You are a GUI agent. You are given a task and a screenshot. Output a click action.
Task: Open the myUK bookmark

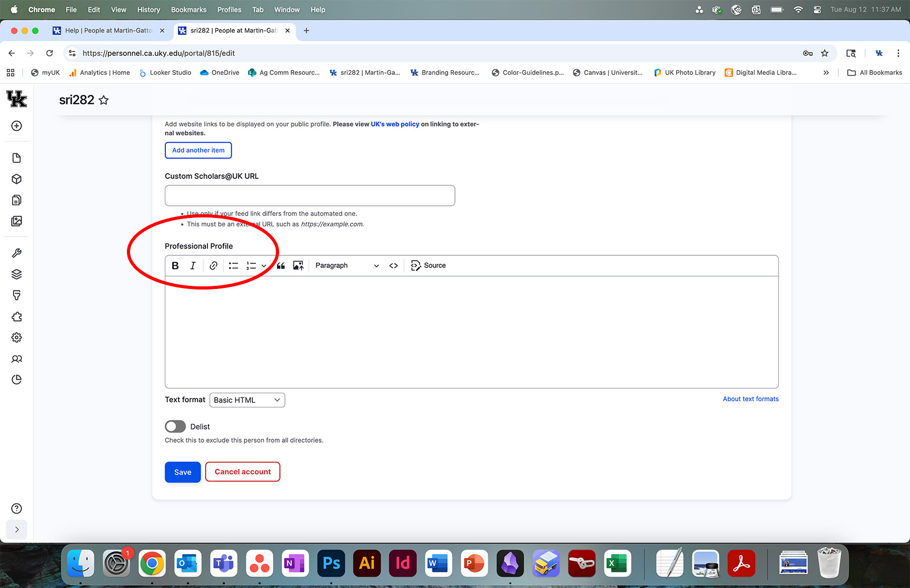click(x=45, y=73)
